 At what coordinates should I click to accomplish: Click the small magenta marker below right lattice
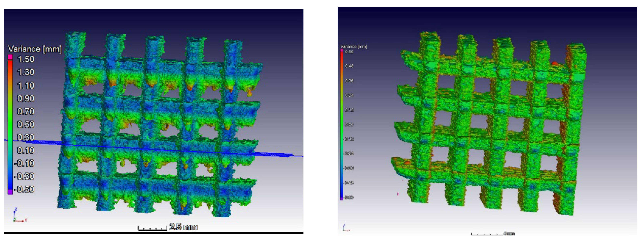tap(398, 194)
